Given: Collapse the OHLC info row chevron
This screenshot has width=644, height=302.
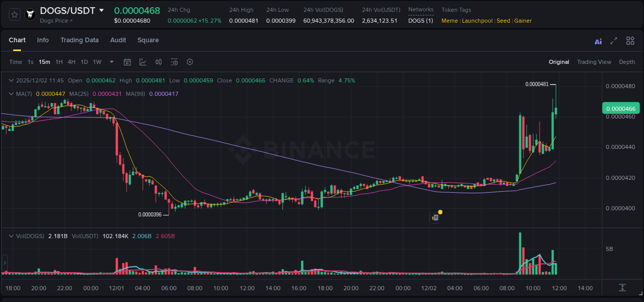Looking at the screenshot, I should [11, 80].
